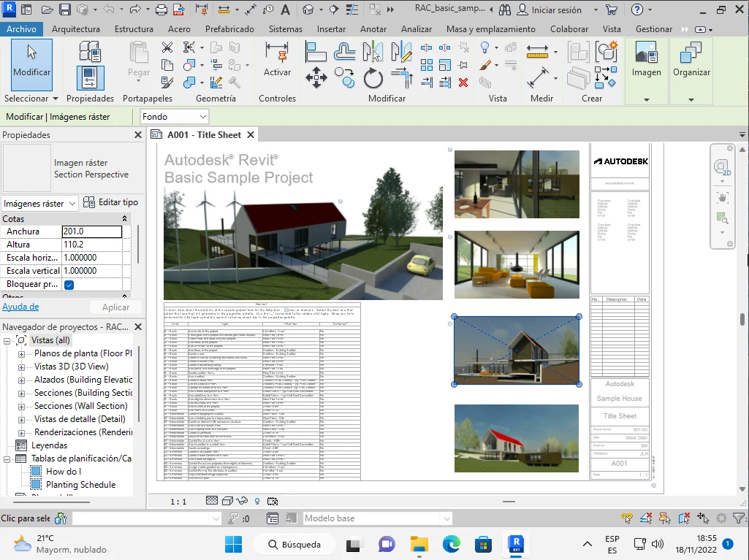Expand Planos de planta tree node
Screen dimensions: 749x560
pyautogui.click(x=21, y=354)
